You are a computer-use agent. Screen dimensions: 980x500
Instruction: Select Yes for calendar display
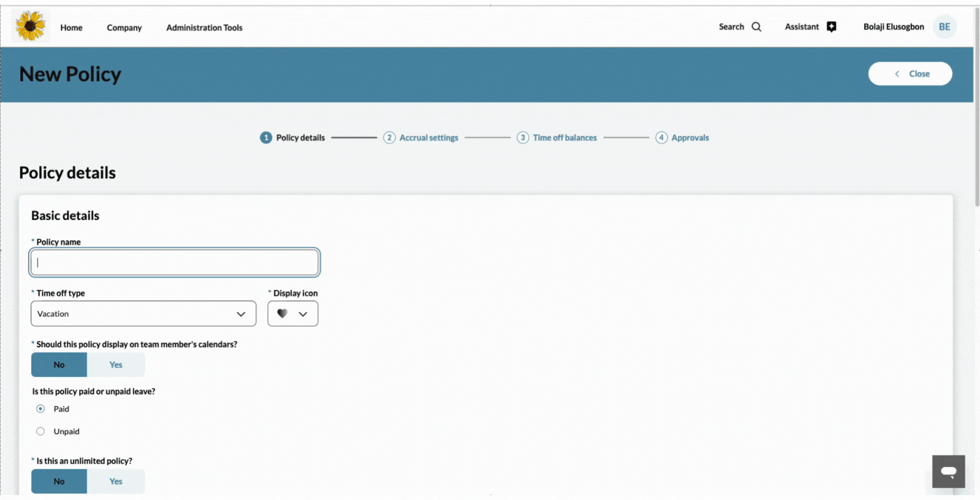click(116, 365)
